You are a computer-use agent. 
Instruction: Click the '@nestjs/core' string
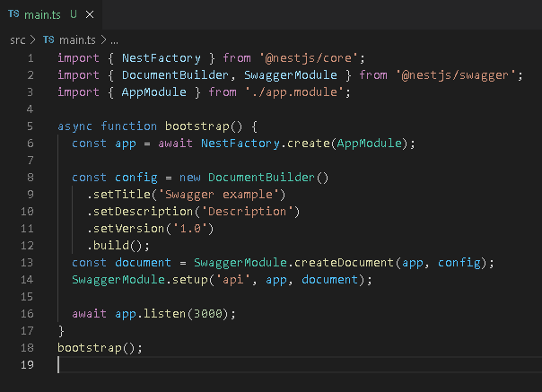click(x=309, y=58)
